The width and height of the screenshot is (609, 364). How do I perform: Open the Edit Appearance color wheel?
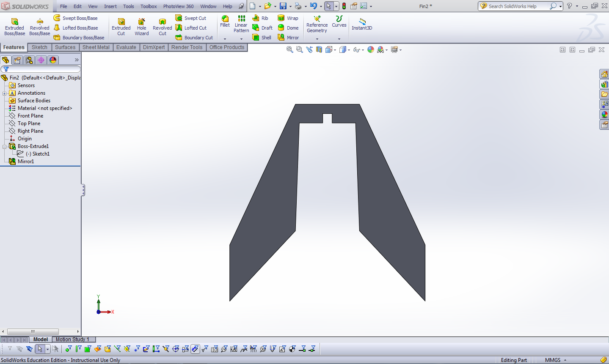[371, 49]
